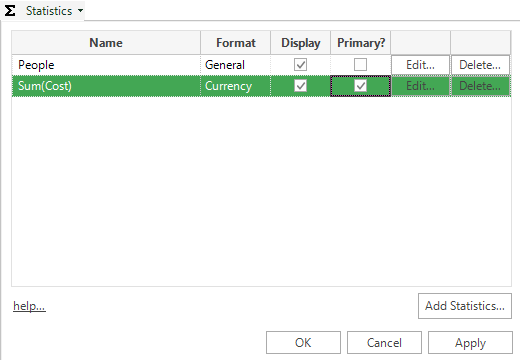Viewport: 520px width, 360px height.
Task: Click Delete button for People statistic
Action: coord(480,65)
